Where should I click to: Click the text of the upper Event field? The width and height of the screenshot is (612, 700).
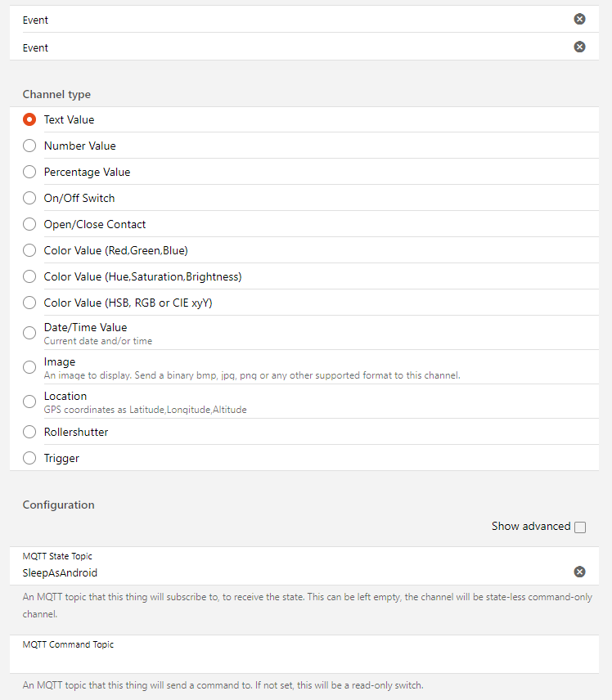click(x=36, y=20)
